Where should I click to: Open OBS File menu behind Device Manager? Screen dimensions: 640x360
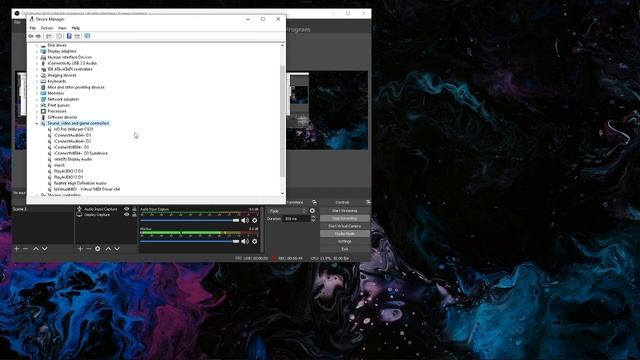(17, 22)
